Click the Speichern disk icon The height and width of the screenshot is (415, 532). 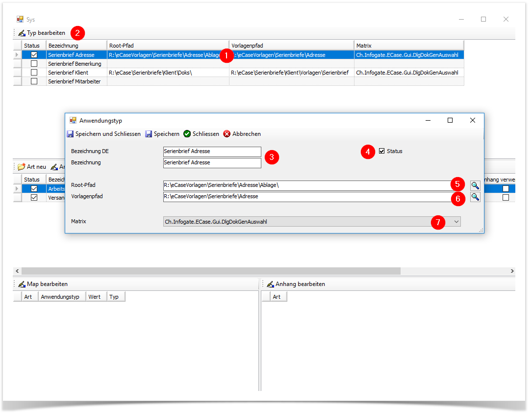tap(149, 134)
